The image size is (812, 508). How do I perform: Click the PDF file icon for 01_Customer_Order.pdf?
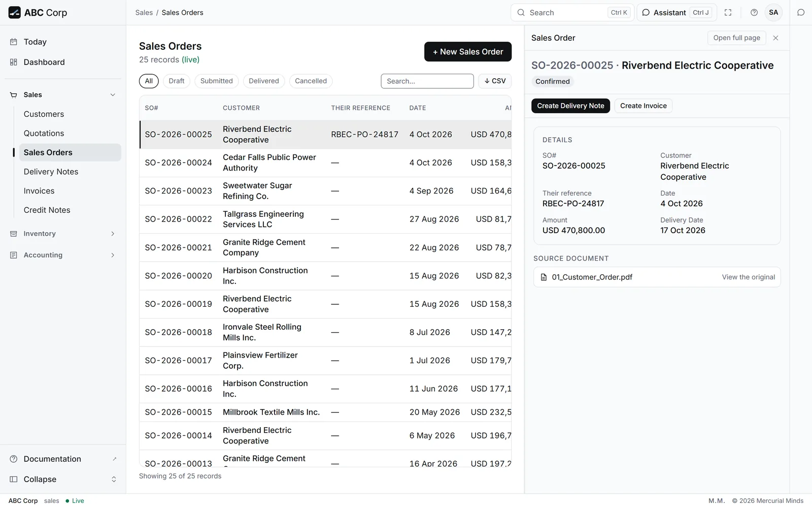(x=544, y=277)
